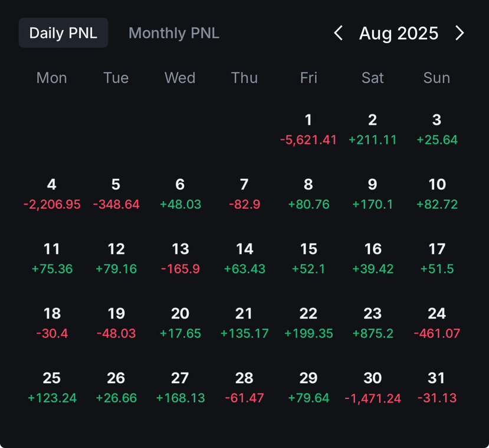489x448 pixels.
Task: Go to previous month with left chevron
Action: [x=339, y=33]
